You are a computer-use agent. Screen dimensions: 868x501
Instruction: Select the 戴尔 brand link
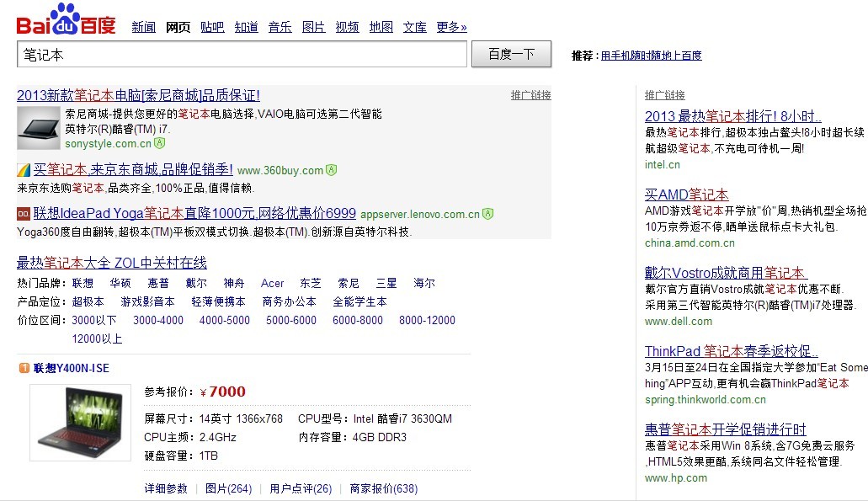(x=196, y=284)
